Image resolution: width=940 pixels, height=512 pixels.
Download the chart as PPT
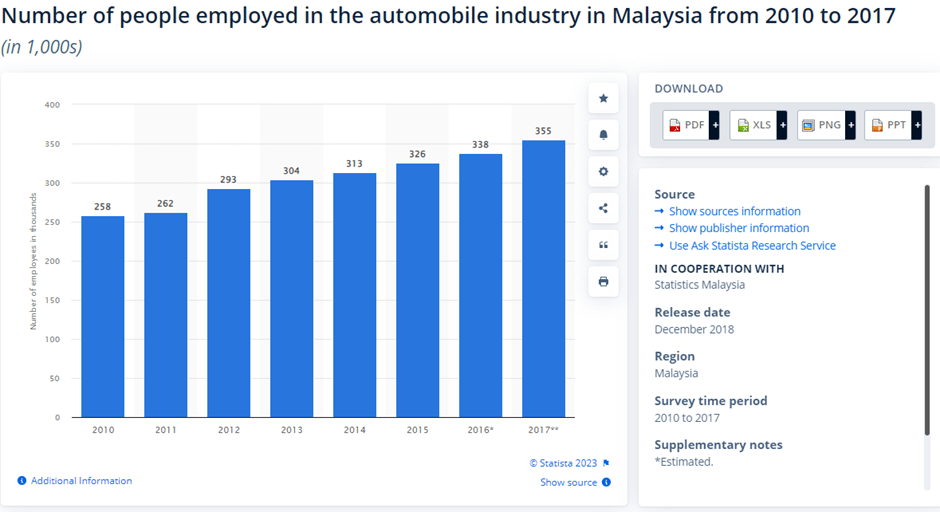tap(888, 125)
